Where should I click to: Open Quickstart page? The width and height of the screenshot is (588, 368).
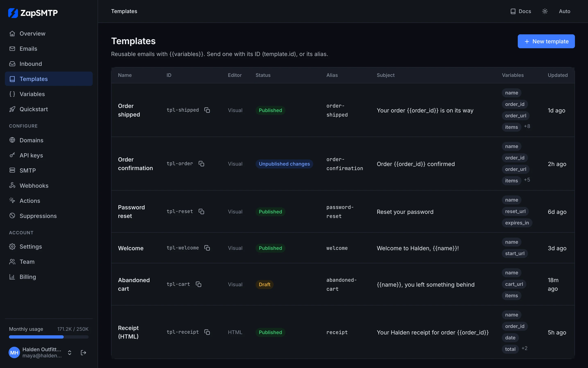point(49,109)
